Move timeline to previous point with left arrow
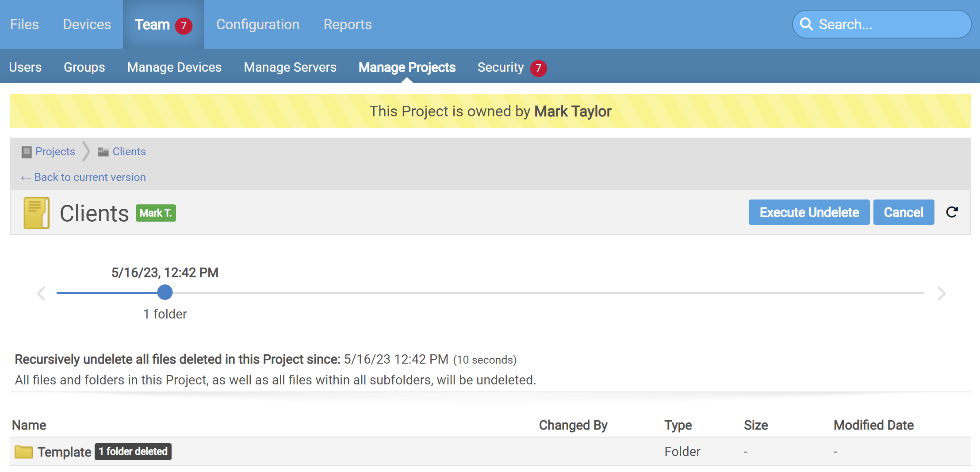 point(41,293)
